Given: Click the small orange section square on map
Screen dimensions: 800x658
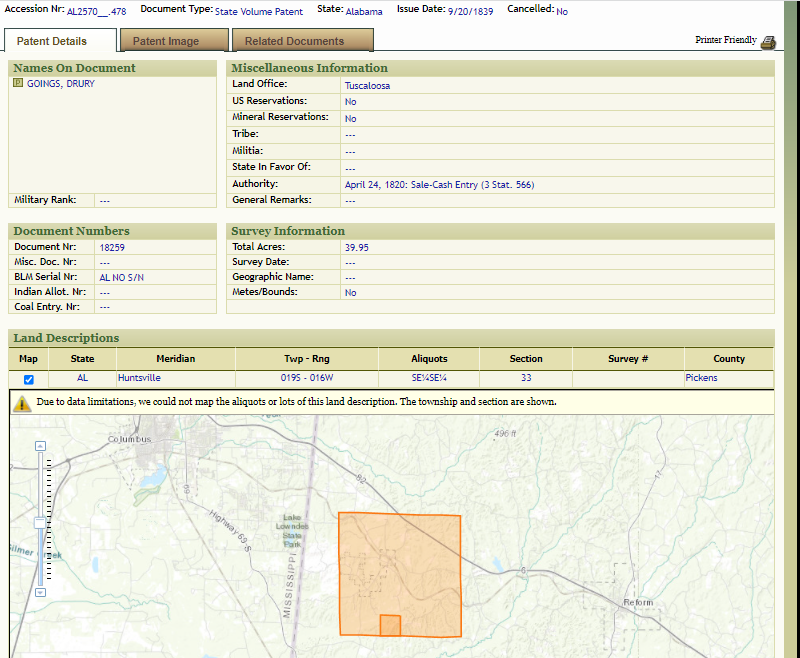Looking at the screenshot, I should pos(390,625).
